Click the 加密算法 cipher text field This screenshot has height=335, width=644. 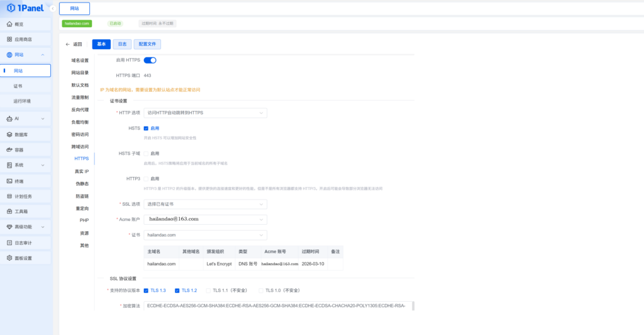click(x=277, y=306)
